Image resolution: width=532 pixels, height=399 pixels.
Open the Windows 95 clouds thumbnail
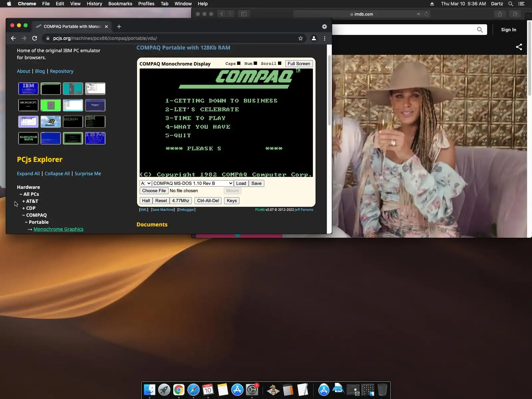pyautogui.click(x=51, y=122)
